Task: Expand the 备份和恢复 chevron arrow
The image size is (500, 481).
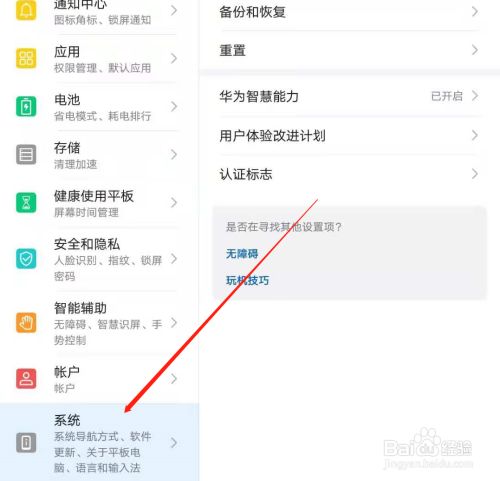Action: pos(475,12)
